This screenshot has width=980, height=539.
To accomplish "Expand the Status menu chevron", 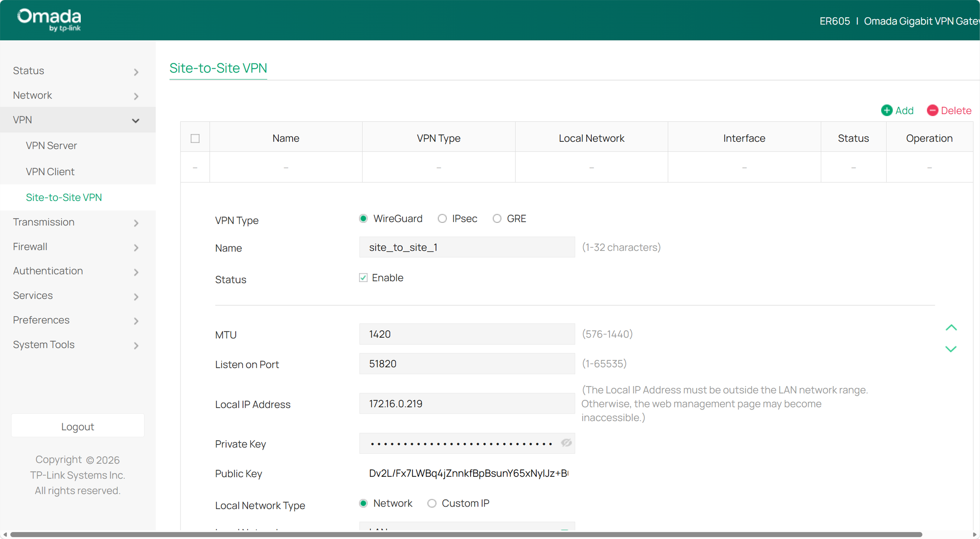I will [136, 72].
